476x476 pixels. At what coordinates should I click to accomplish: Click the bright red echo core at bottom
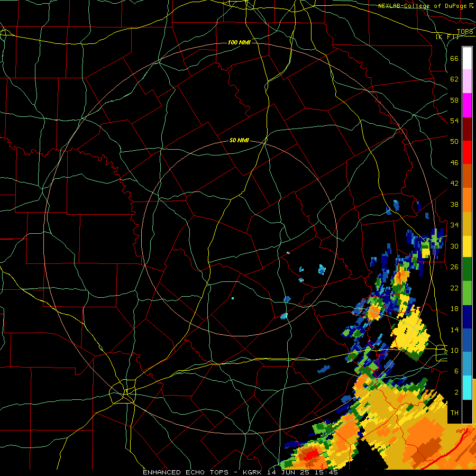pos(311,455)
